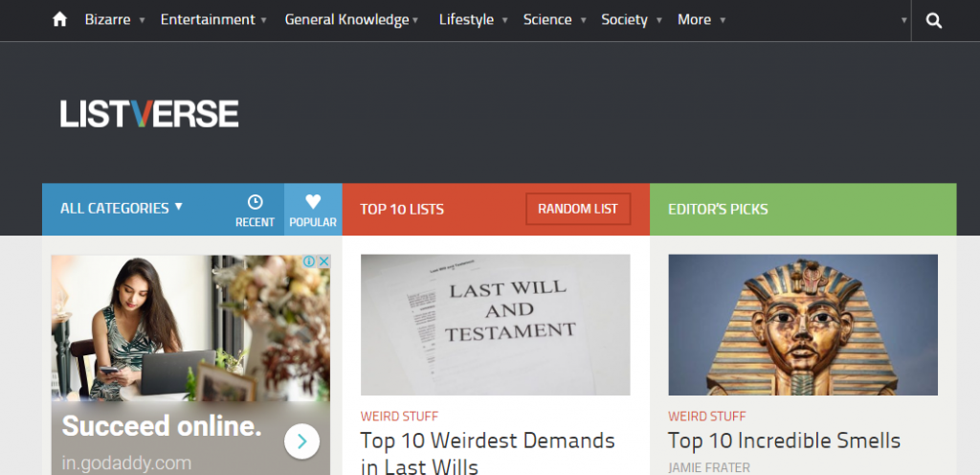Viewport: 980px width, 475px height.
Task: Expand the More menu
Action: (x=701, y=20)
